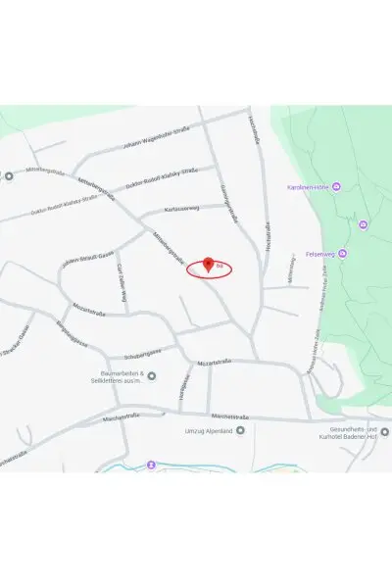This screenshot has width=392, height=588.
Task: Click the unlabeled purple camera marker
Action: 364,224
